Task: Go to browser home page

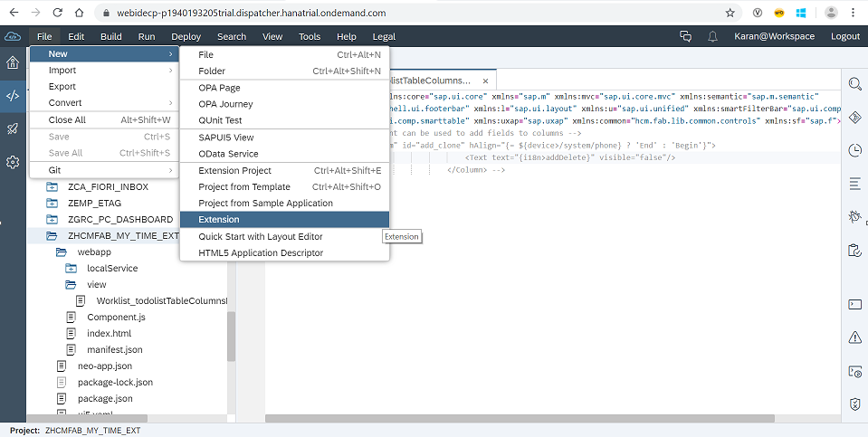Action: [79, 13]
